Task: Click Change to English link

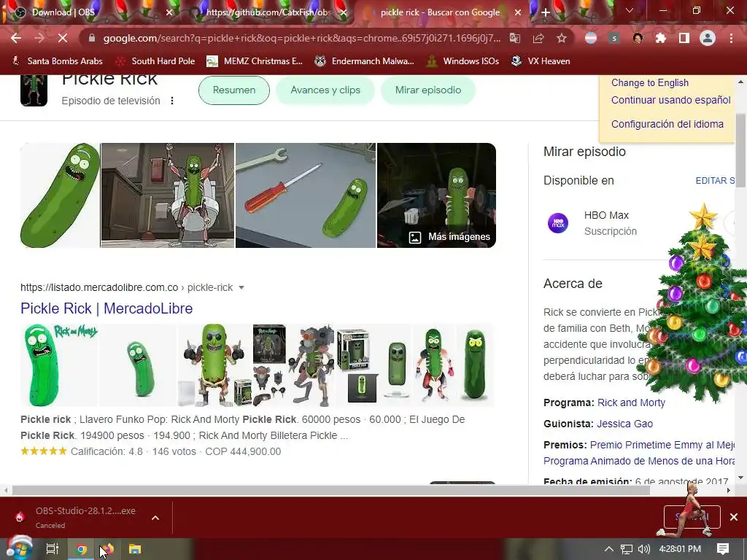Action: (x=650, y=83)
